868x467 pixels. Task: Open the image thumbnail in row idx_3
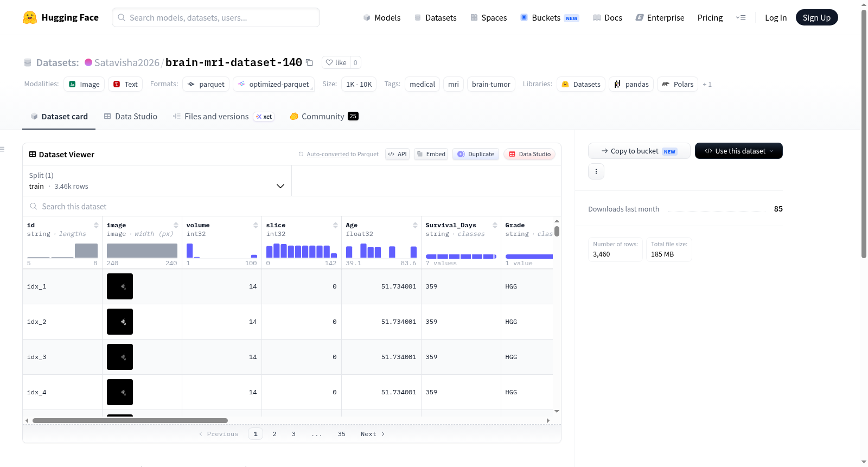pyautogui.click(x=120, y=357)
